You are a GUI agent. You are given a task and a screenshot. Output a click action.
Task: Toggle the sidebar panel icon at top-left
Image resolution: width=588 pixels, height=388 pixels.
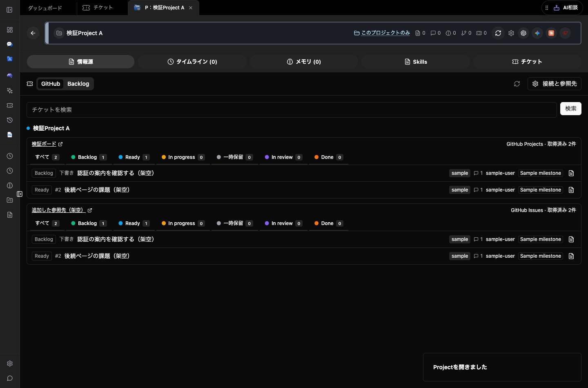(9, 10)
